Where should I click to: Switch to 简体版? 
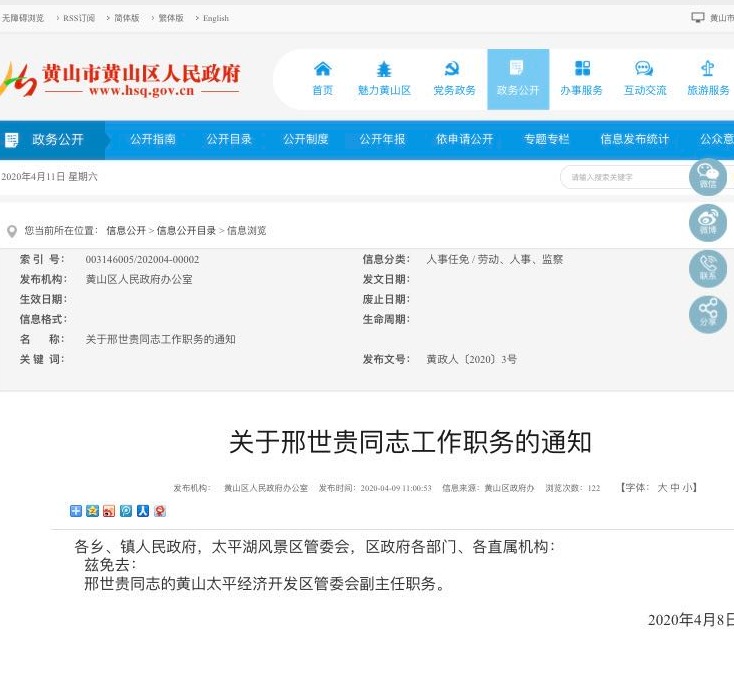(x=127, y=18)
